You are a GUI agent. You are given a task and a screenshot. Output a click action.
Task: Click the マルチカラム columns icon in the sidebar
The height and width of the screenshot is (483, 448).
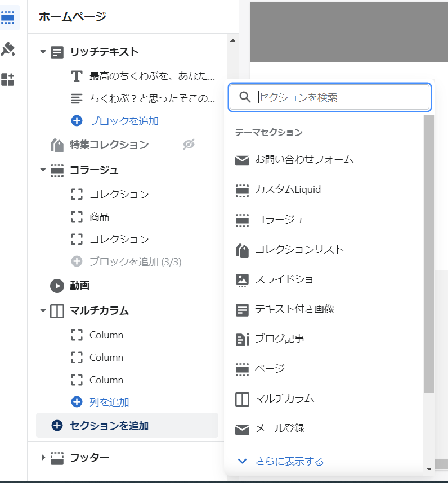[x=57, y=311]
